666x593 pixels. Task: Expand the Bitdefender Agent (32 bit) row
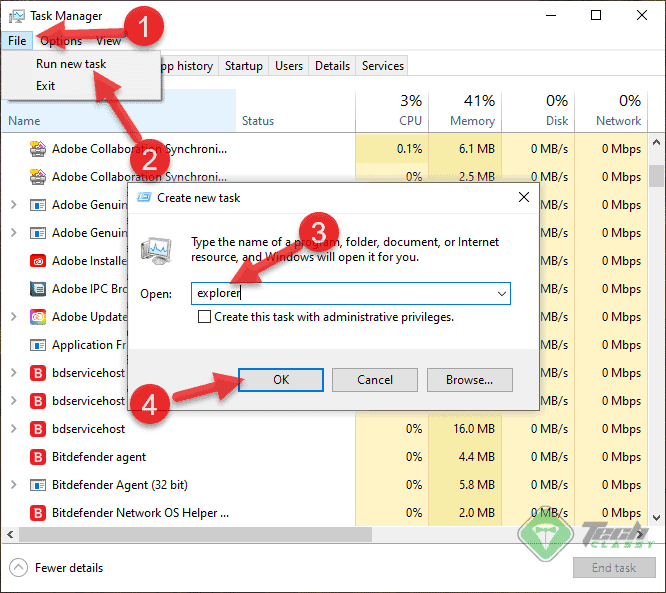pos(13,485)
